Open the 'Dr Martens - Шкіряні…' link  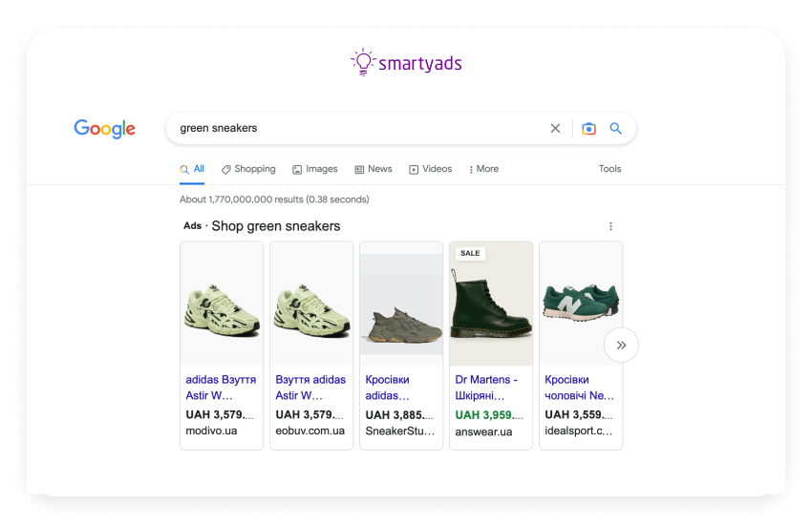coord(486,388)
